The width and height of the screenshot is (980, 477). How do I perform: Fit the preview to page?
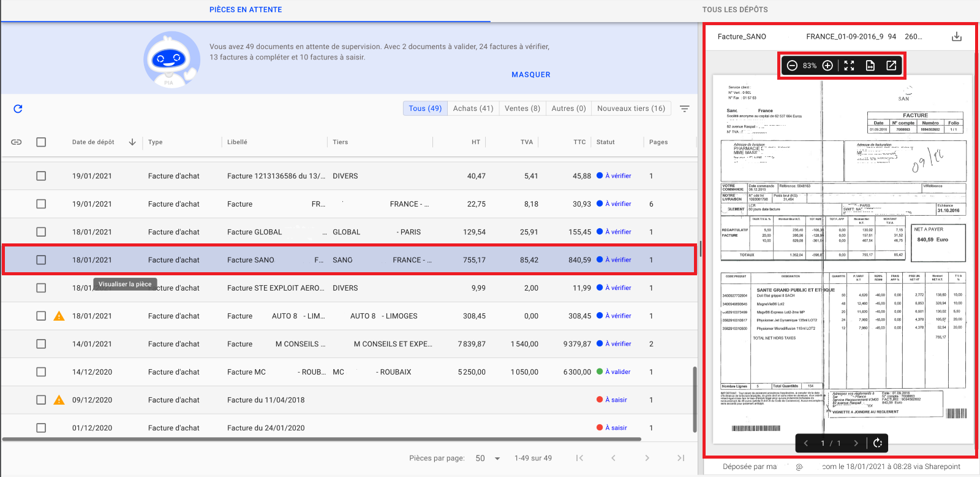point(870,65)
